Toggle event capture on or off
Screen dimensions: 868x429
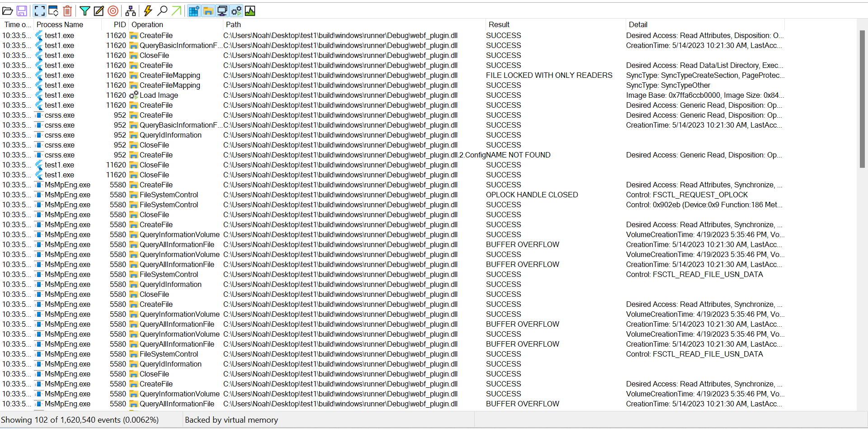[x=39, y=11]
